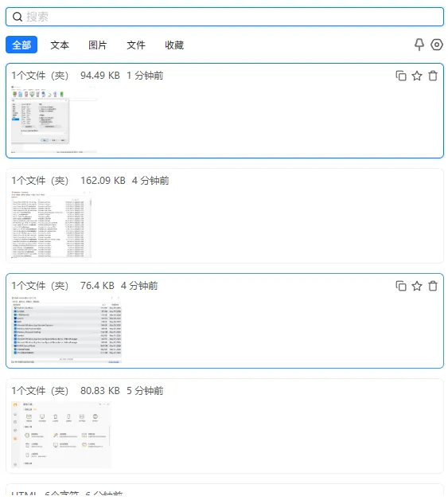Click the '5 分钟前' timestamp
The image size is (448, 500).
click(x=145, y=391)
